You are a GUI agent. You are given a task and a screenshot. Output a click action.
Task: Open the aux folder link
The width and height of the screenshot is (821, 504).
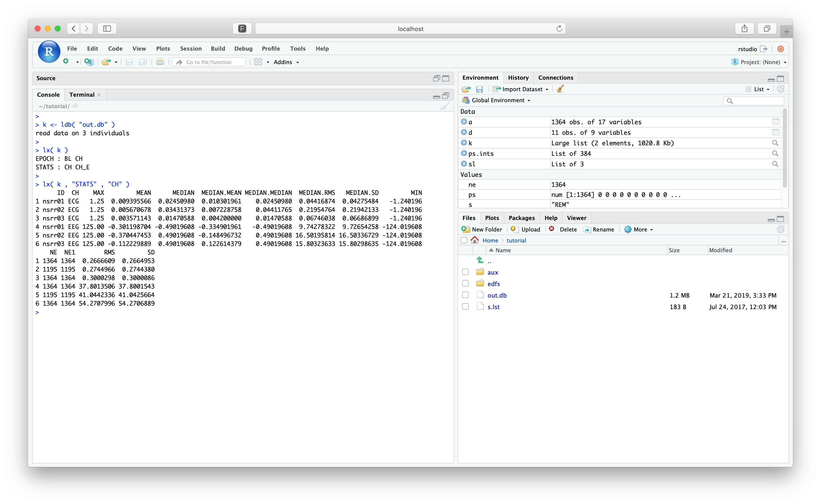pyautogui.click(x=492, y=272)
